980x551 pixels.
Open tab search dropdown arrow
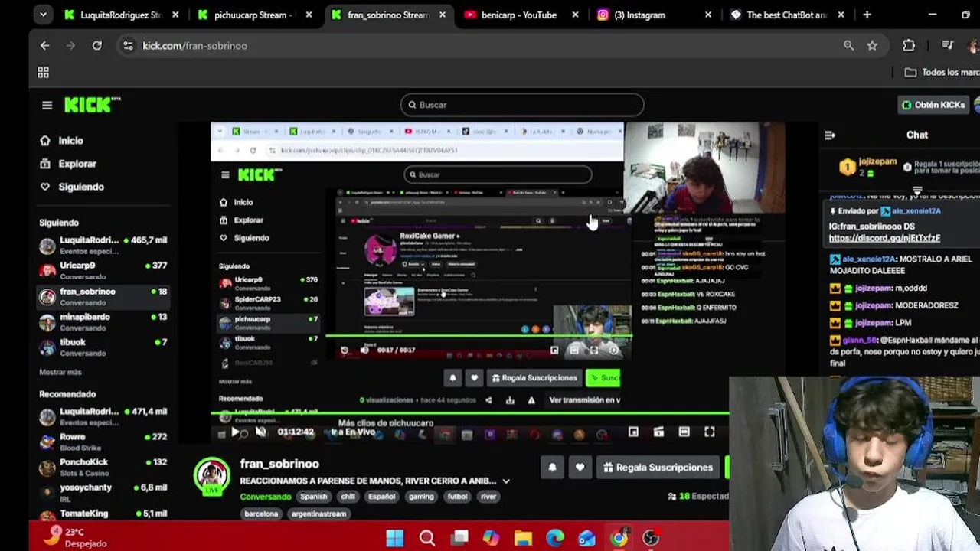coord(43,15)
